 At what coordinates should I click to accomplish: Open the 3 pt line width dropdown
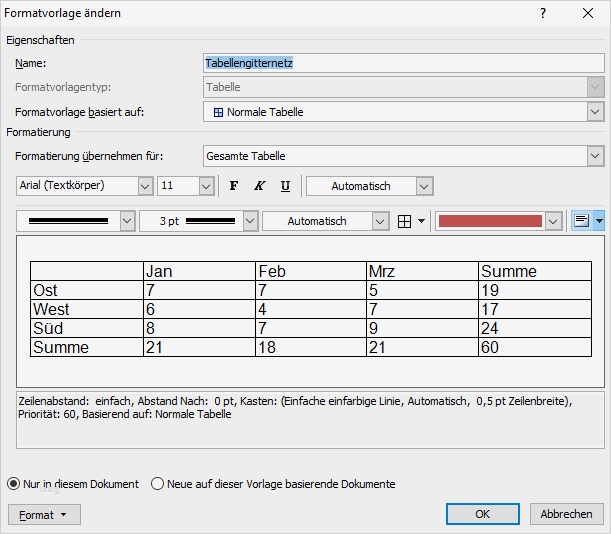248,221
